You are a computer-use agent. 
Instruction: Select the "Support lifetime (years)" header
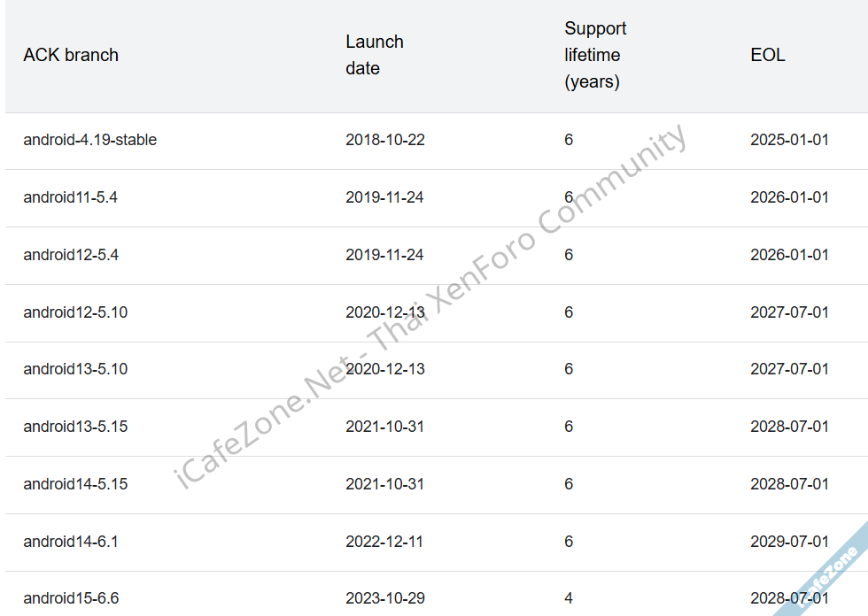[x=595, y=55]
